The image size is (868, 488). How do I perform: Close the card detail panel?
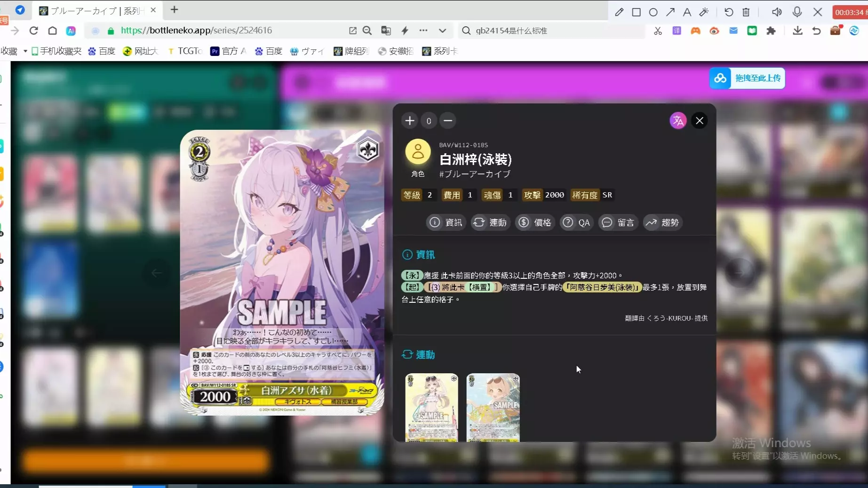click(700, 121)
